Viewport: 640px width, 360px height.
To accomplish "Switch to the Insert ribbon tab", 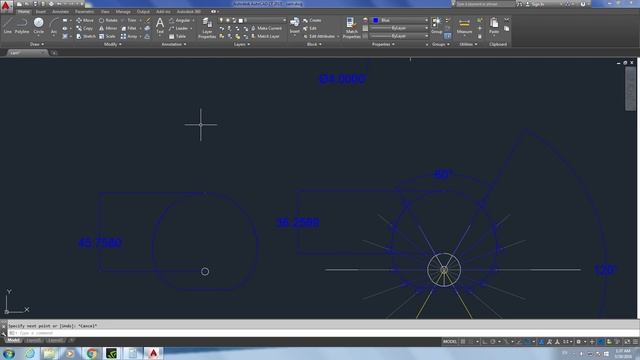I will click(x=40, y=12).
